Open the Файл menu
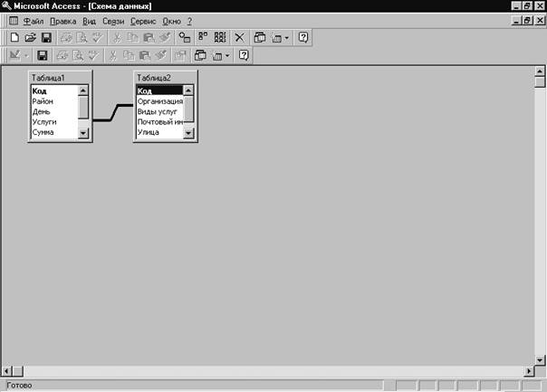This screenshot has width=547, height=392. point(34,21)
